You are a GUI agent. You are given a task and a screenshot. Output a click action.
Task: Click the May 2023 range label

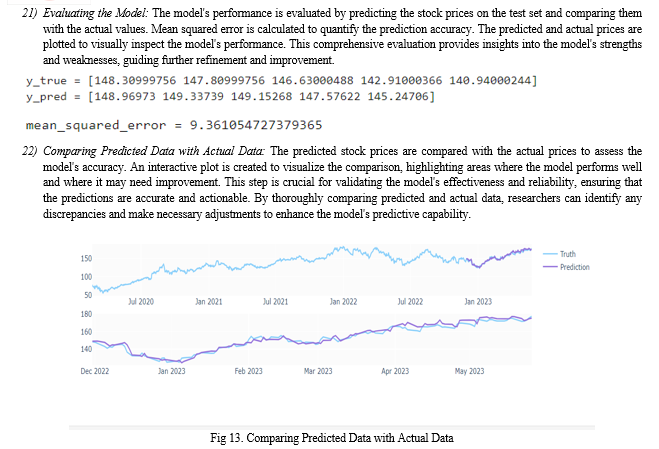click(x=468, y=371)
